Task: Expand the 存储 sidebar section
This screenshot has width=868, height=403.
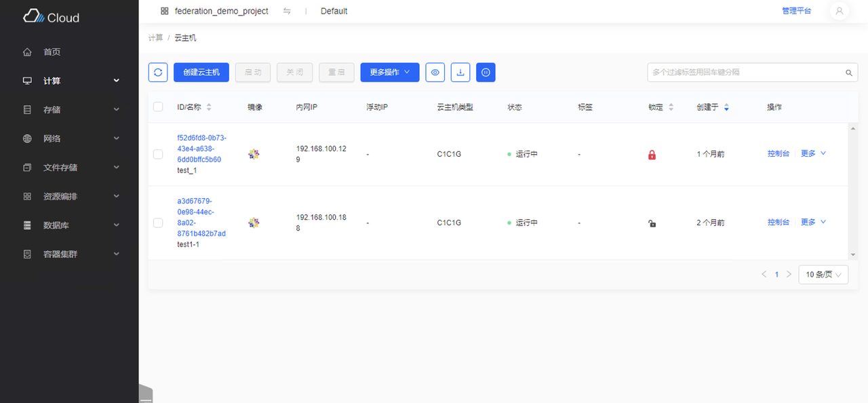Action: tap(27, 109)
